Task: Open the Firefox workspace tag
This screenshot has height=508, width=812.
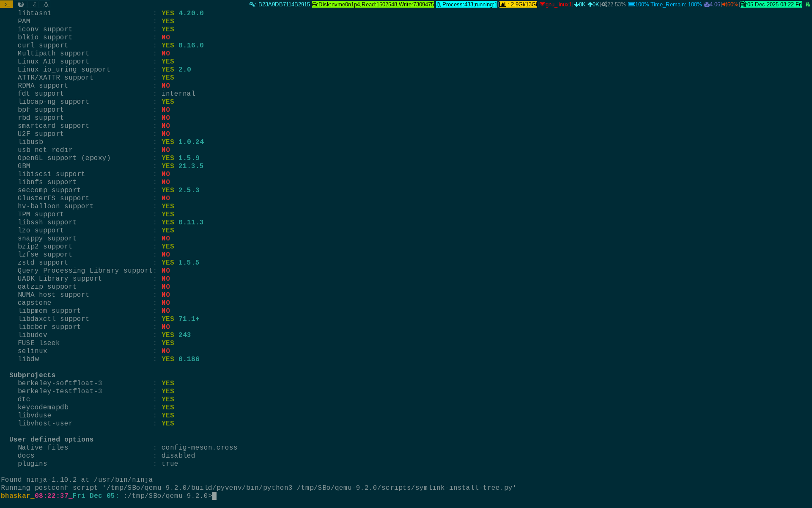Action: [21, 4]
